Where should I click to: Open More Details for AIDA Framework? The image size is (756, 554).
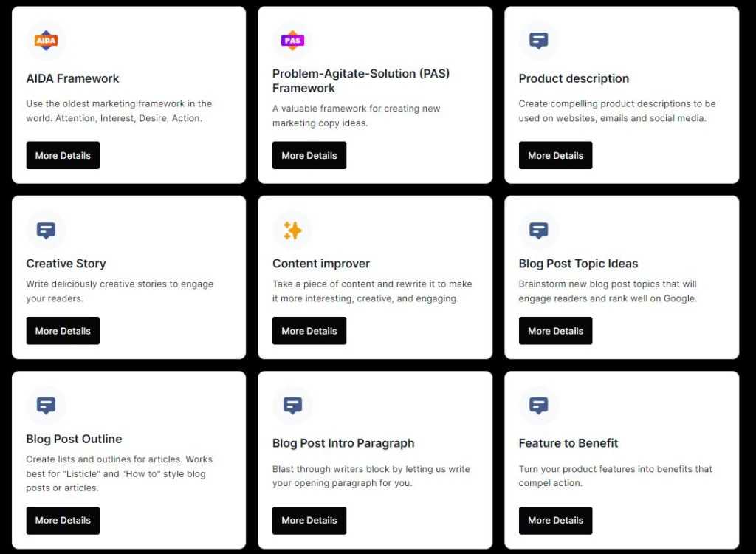[63, 156]
